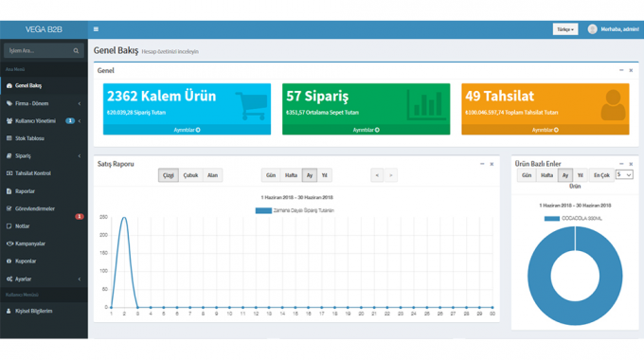Click the Kullanıcı Yönetimi users icon
644x360 pixels.
click(x=9, y=121)
